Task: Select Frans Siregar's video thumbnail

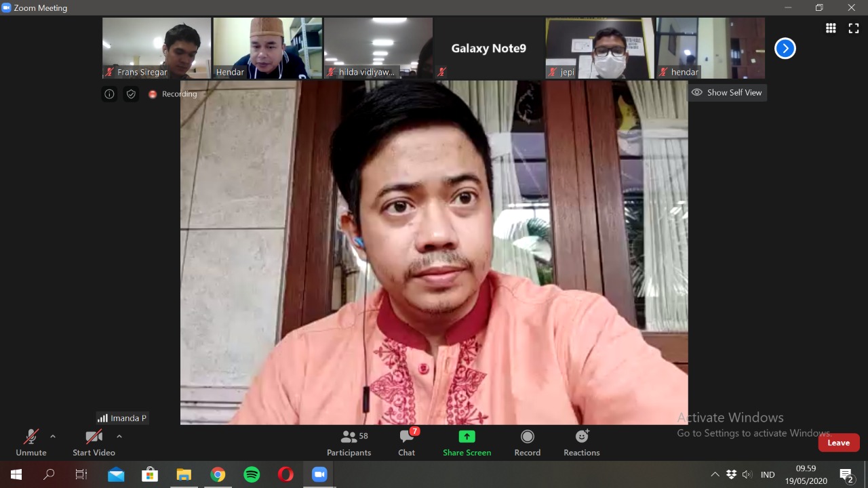Action: [x=157, y=47]
